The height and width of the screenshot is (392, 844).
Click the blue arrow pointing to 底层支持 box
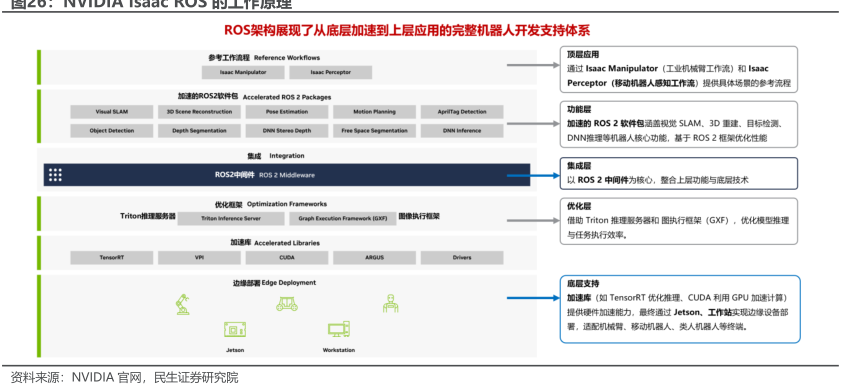(x=533, y=298)
